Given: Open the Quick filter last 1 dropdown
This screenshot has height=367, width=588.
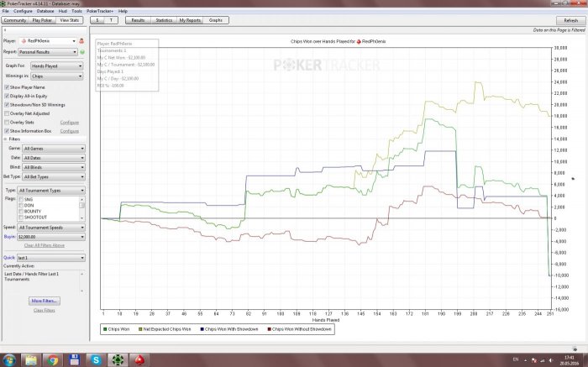Looking at the screenshot, I should 51,258.
